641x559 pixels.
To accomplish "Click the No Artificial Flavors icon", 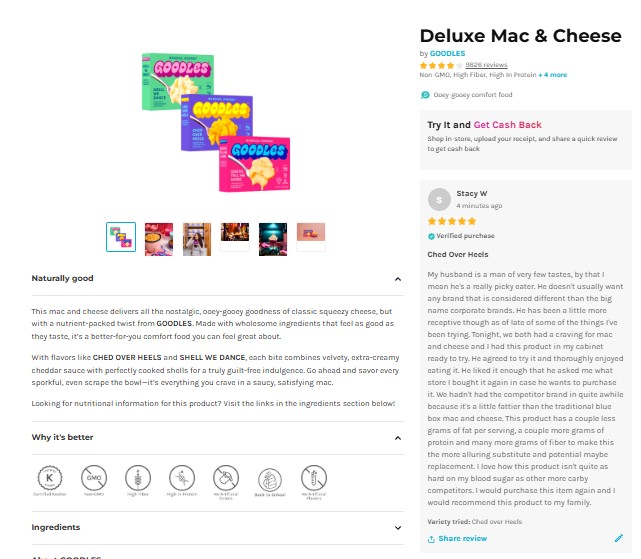I will click(x=315, y=478).
